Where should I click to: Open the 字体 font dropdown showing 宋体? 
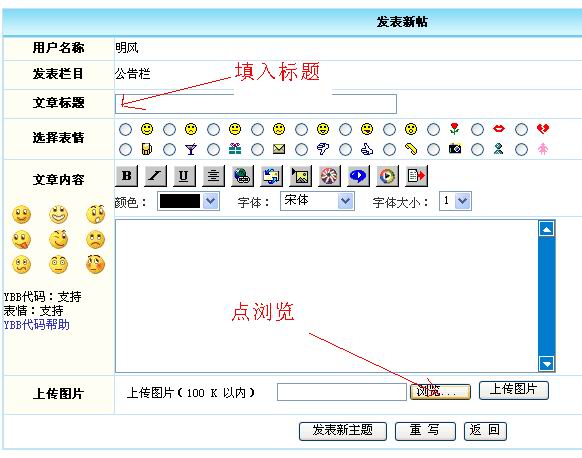pos(317,201)
